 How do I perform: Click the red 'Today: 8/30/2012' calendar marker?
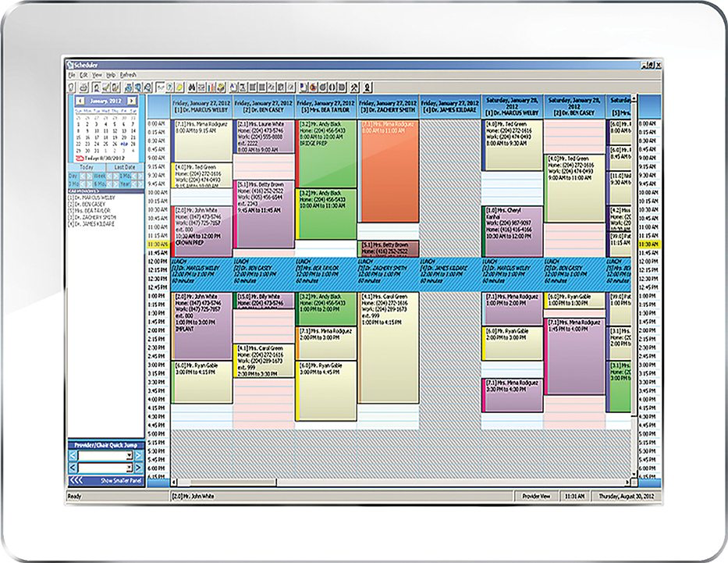pos(101,158)
